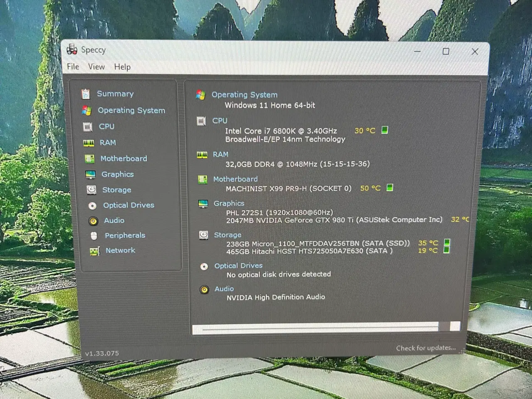Select Summary in the sidebar

pos(115,94)
